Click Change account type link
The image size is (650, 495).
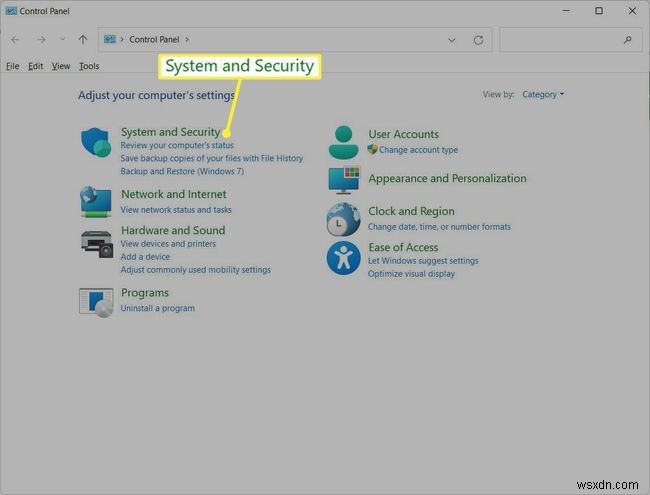point(418,150)
